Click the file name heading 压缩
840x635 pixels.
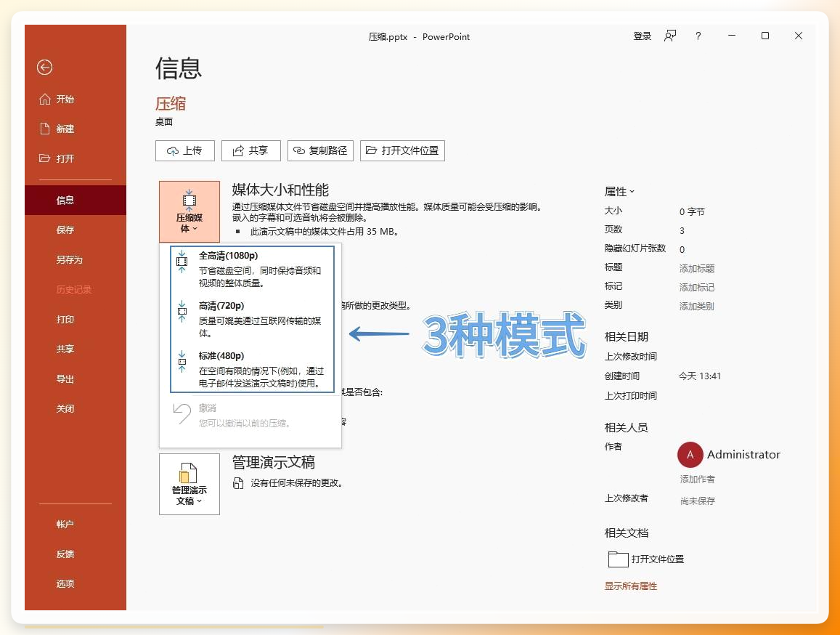(x=171, y=103)
